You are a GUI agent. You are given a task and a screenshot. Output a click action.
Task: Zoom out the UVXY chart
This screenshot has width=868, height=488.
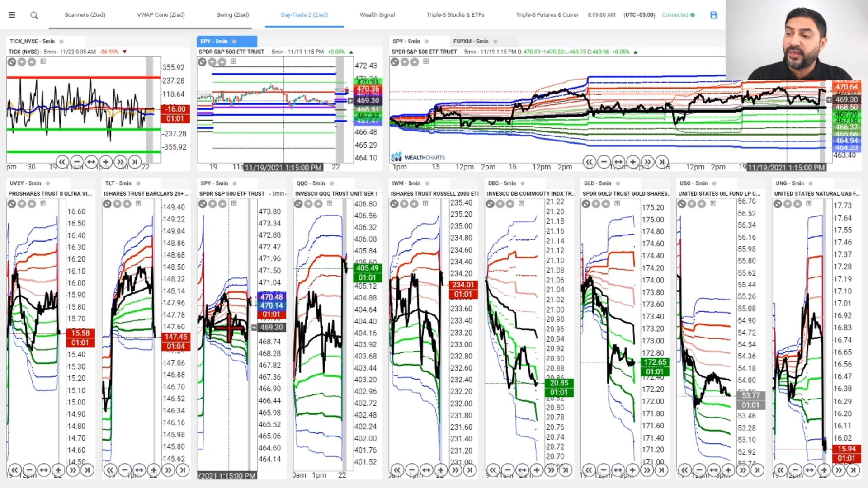pos(29,470)
